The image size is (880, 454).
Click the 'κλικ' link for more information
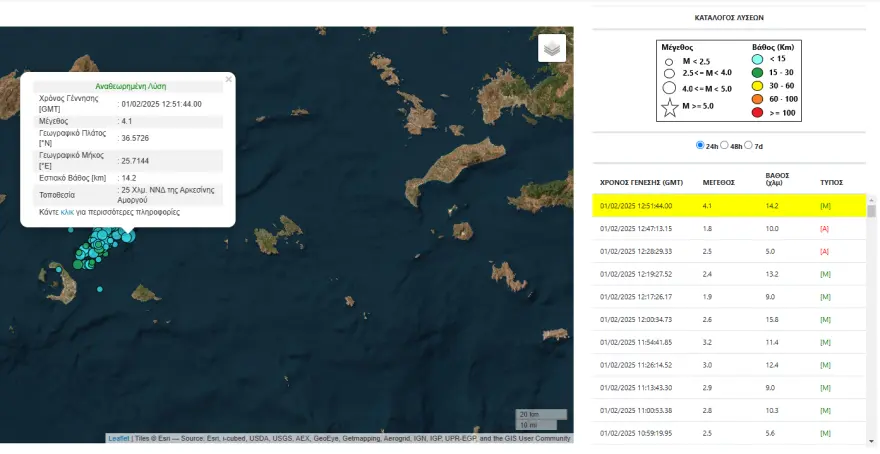click(68, 212)
